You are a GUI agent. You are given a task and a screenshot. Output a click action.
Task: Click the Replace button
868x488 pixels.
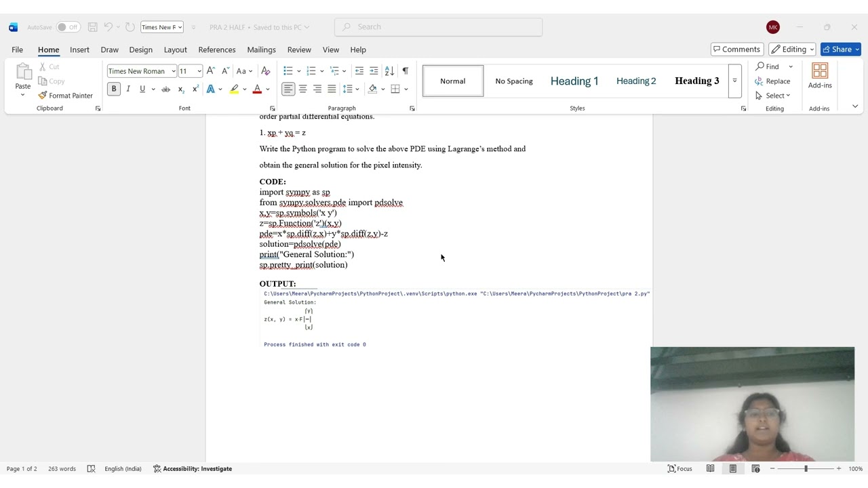(772, 81)
